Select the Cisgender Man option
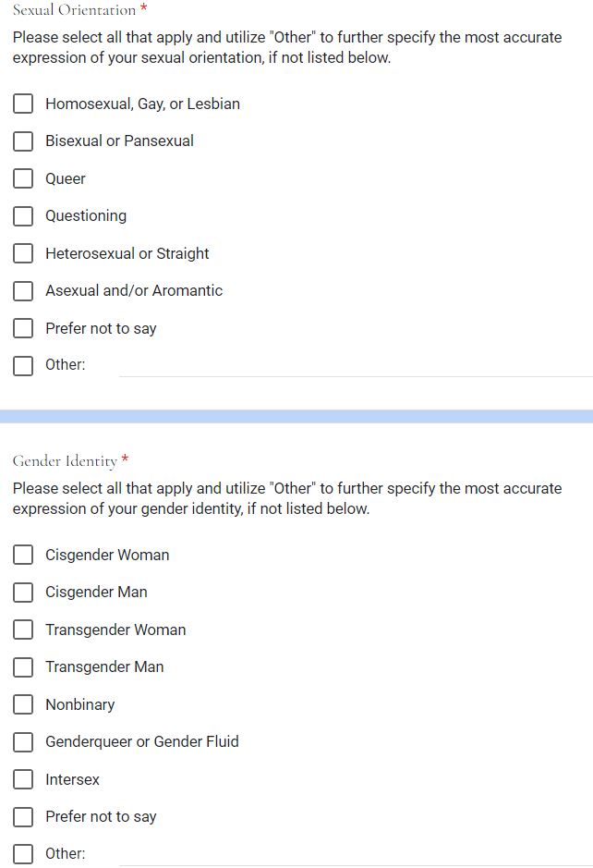The height and width of the screenshot is (868, 593). click(23, 593)
